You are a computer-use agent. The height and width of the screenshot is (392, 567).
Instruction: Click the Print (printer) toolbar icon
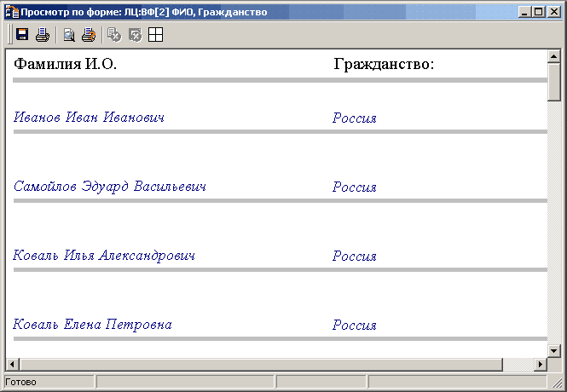[x=43, y=35]
